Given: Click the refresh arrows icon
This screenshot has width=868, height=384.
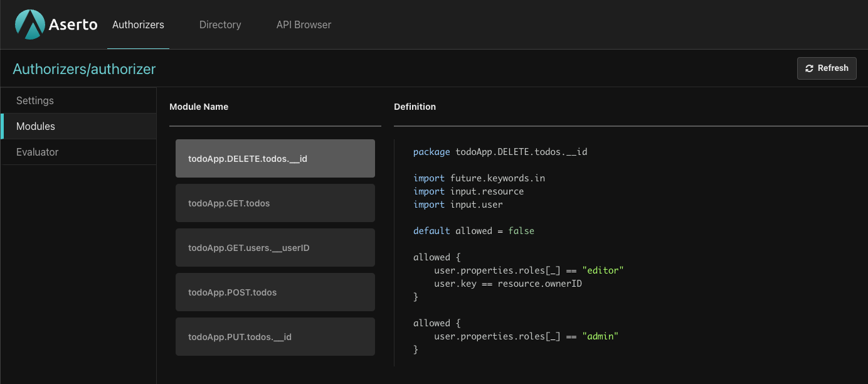Looking at the screenshot, I should [x=810, y=68].
